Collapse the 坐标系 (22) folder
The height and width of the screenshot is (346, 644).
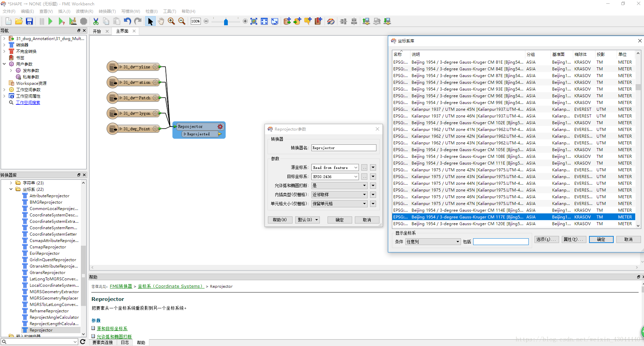click(x=11, y=189)
